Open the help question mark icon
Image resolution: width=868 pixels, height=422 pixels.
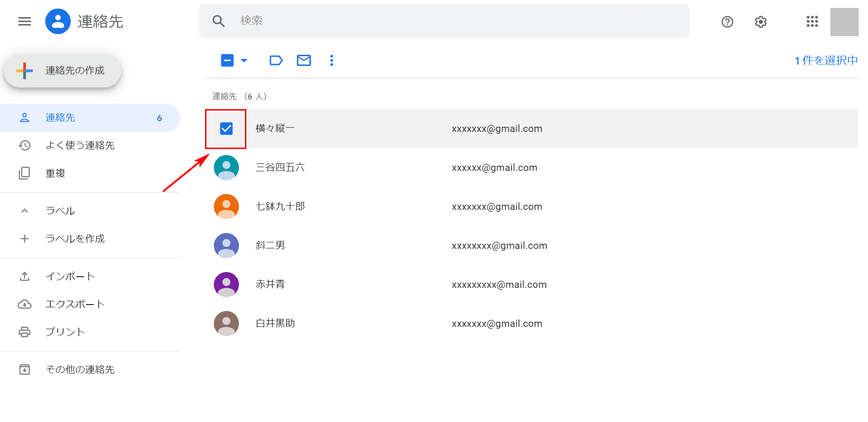click(x=727, y=22)
